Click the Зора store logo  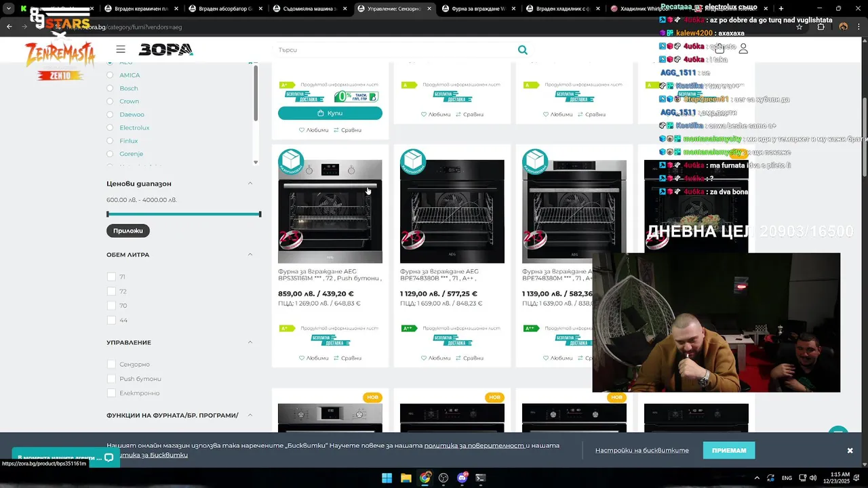click(166, 49)
